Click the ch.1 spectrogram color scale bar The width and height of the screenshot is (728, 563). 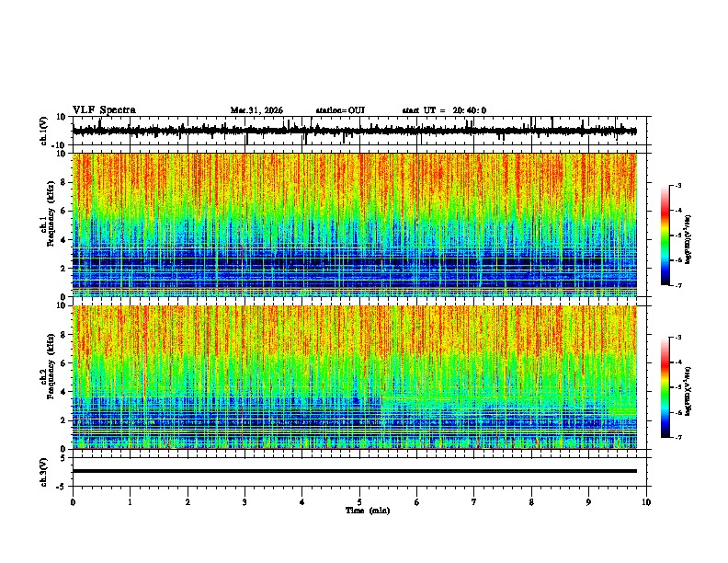665,236
